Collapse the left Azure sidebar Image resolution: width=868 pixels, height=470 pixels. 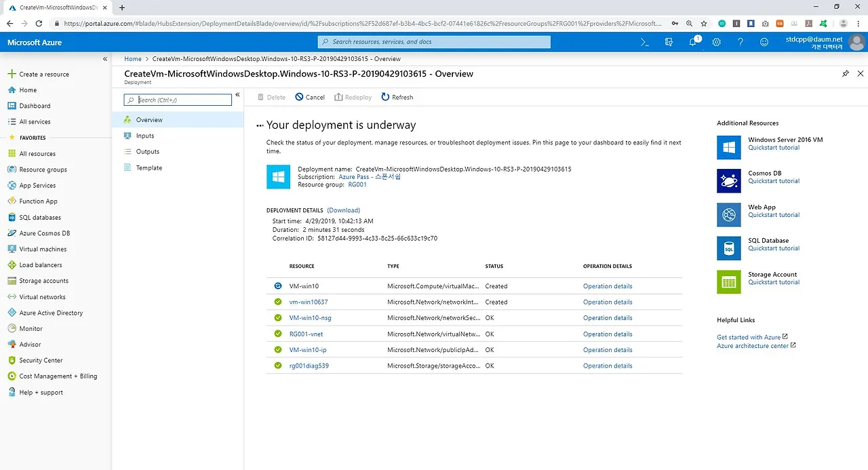[105, 59]
